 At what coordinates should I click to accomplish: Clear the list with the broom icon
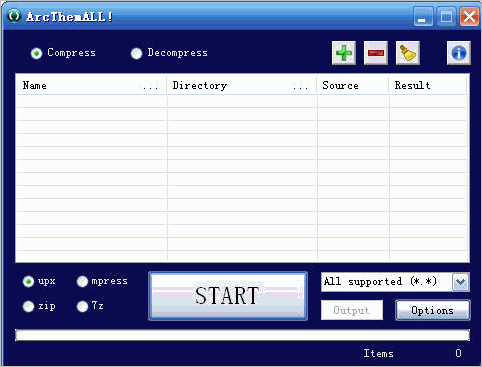click(408, 53)
